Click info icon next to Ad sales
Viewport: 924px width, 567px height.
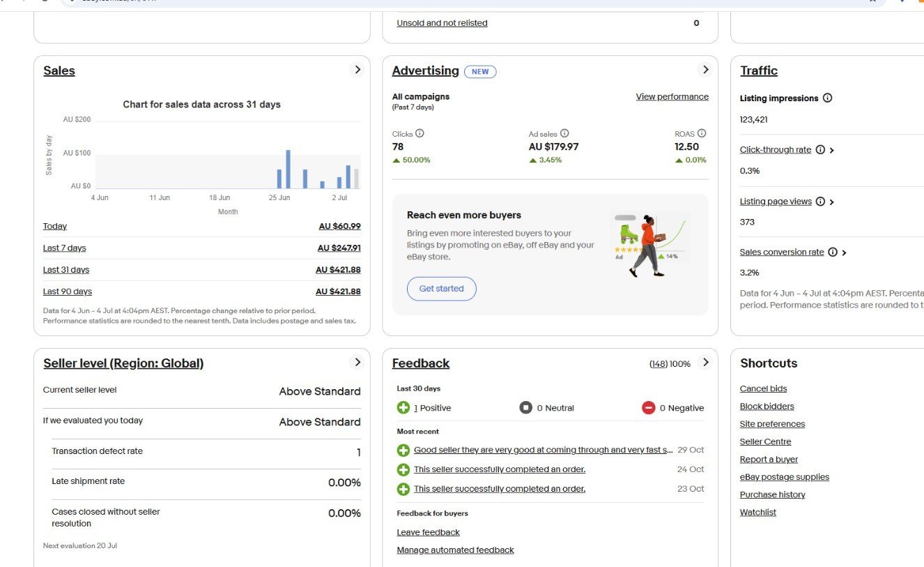pos(564,133)
